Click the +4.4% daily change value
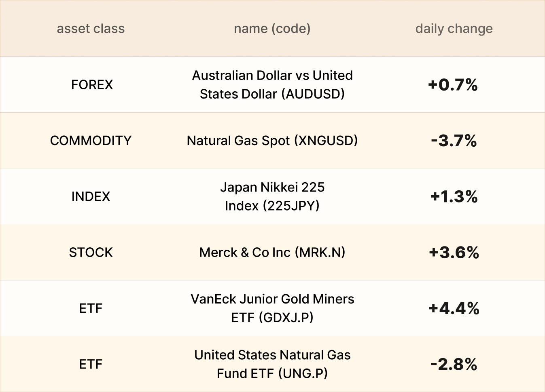Image resolution: width=545 pixels, height=392 pixels. (x=454, y=308)
